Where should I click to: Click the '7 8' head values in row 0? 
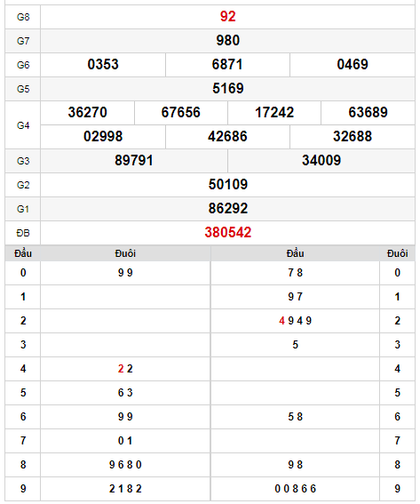[x=295, y=273]
